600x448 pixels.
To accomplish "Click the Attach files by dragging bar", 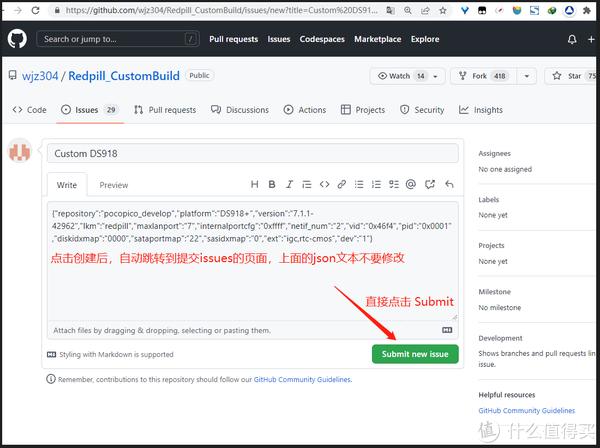I will tap(253, 330).
